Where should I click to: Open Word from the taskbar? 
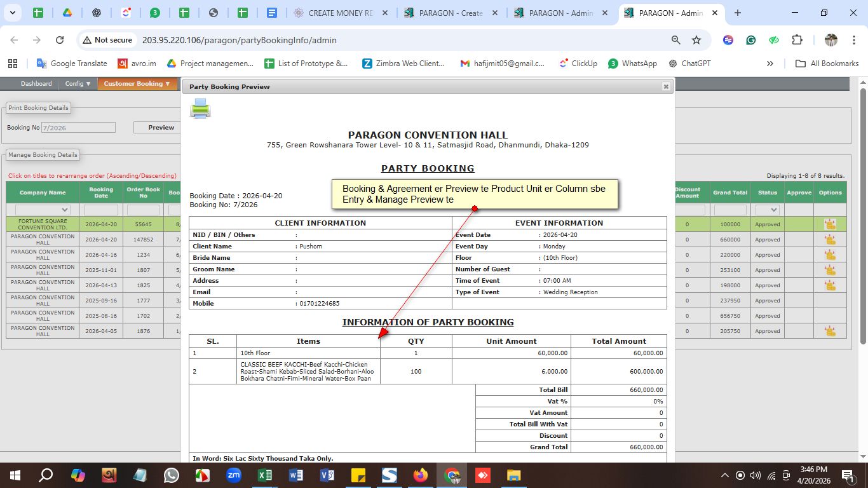point(296,475)
